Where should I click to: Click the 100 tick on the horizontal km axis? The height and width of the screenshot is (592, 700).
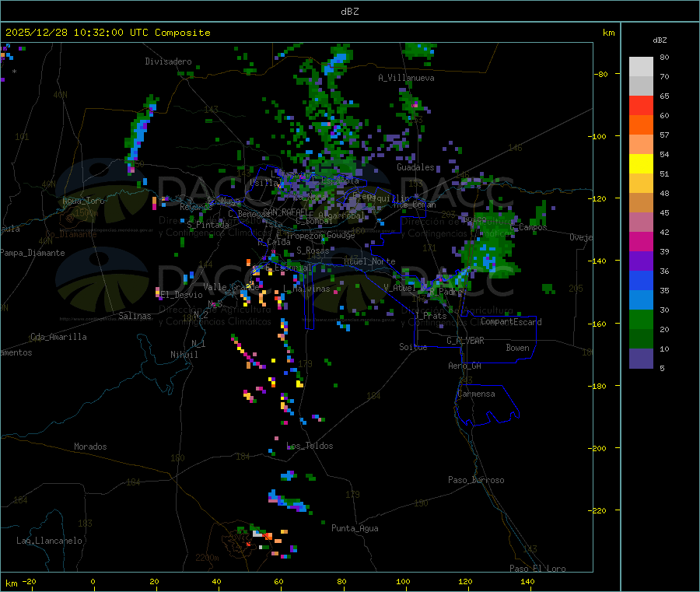pos(403,582)
